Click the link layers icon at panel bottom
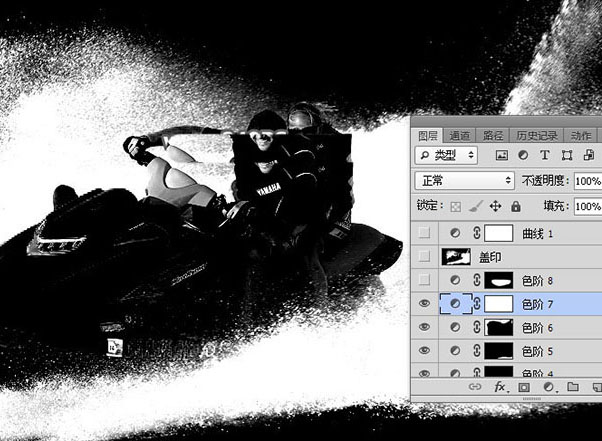The width and height of the screenshot is (602, 441). tap(475, 387)
